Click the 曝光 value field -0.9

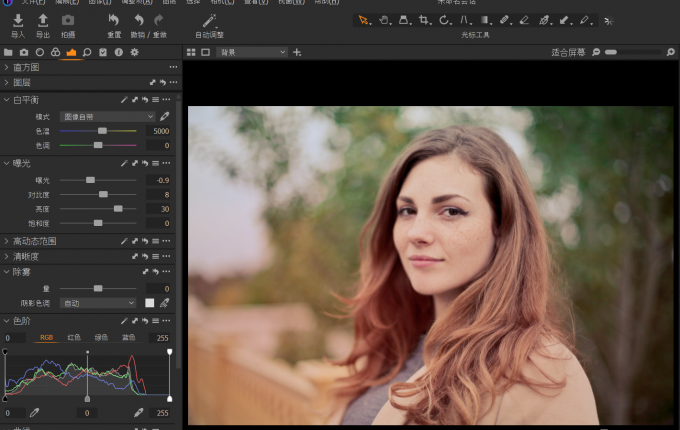(x=158, y=180)
